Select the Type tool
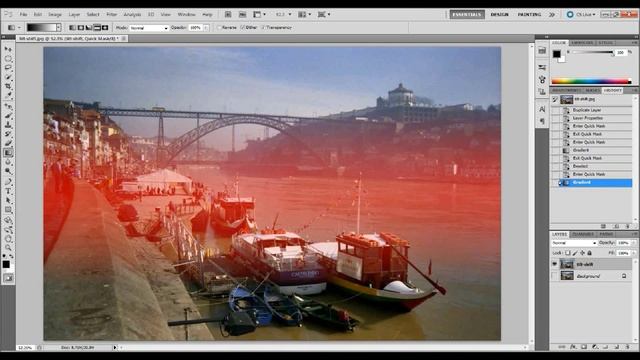 (8, 191)
